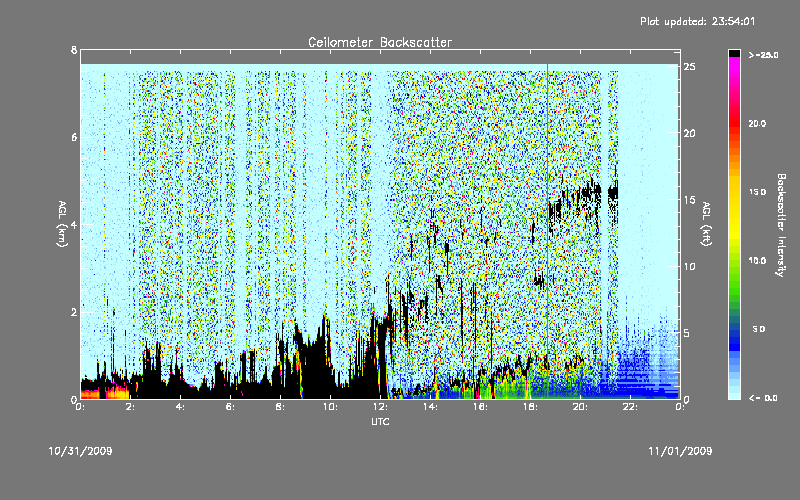Click the gray vertical time marker line in plot
This screenshot has width=800, height=500.
point(547,231)
